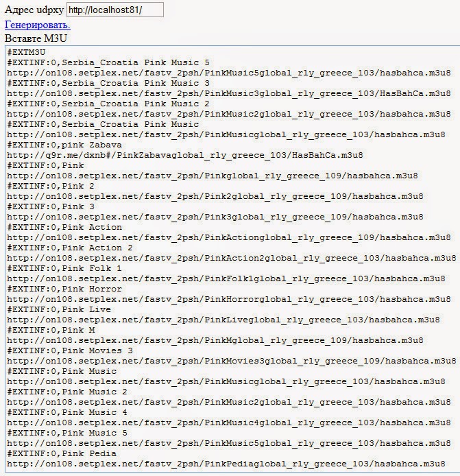Click the 'Pink Music 4' line
Image resolution: width=460 pixels, height=476 pixels.
(x=67, y=412)
